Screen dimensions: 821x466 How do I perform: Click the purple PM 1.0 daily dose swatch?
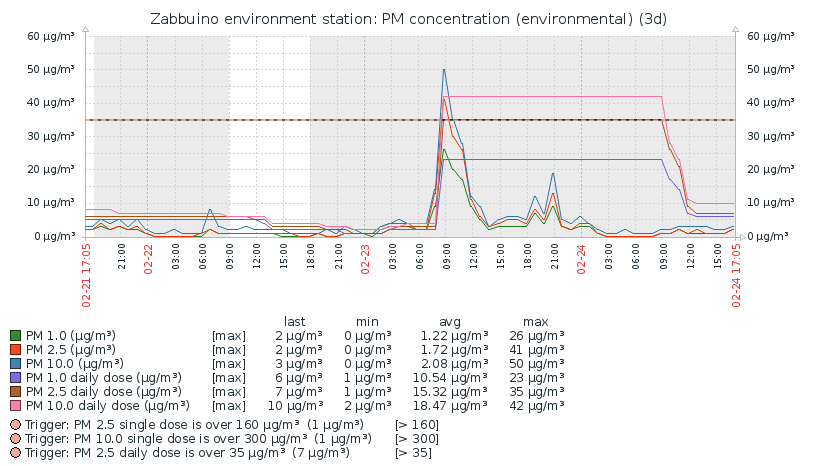coord(15,378)
